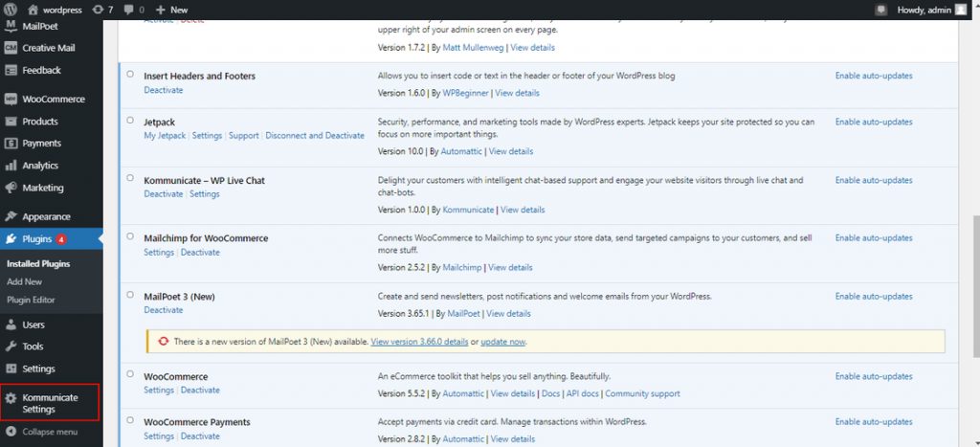Enable auto-updates for Insert Headers and Footers

click(x=874, y=76)
